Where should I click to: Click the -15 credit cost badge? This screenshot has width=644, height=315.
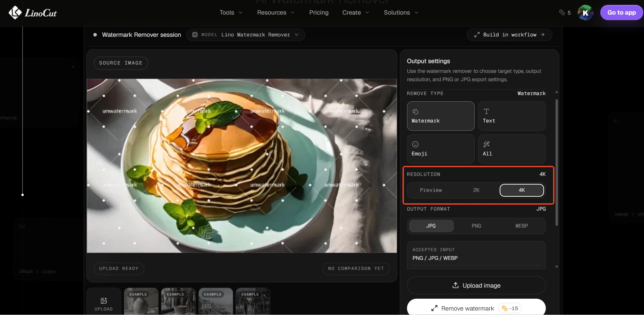510,308
